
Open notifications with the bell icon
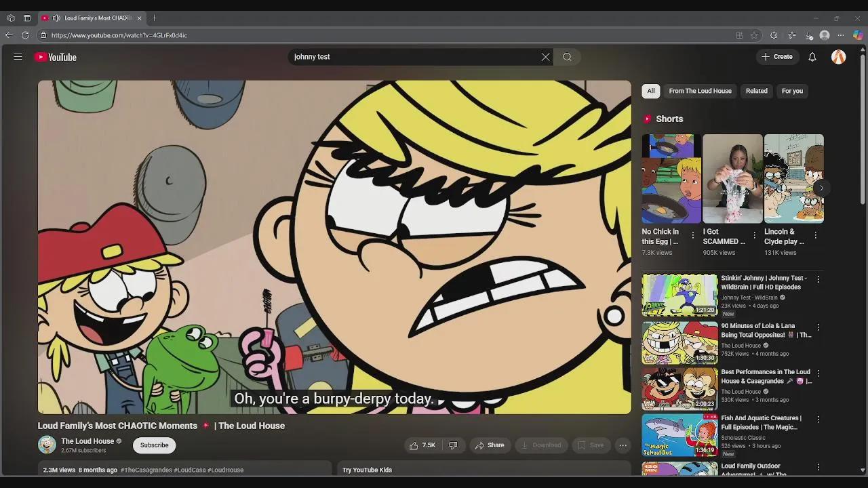812,57
